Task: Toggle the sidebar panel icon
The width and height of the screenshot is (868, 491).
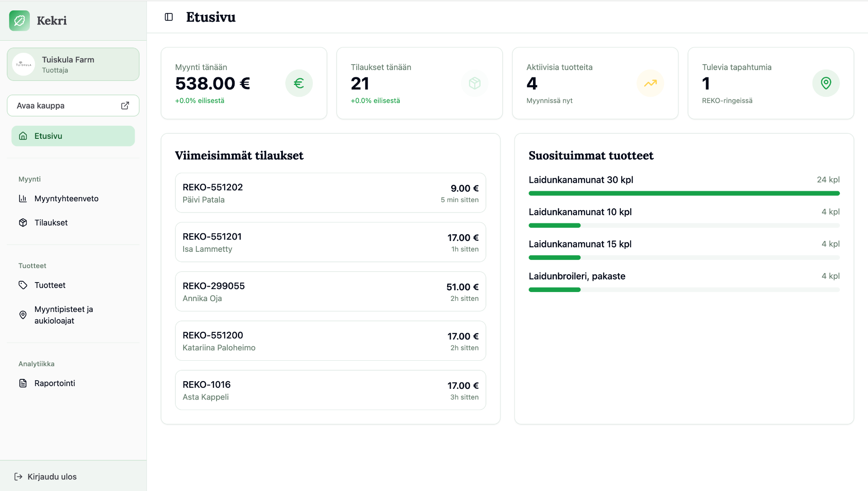Action: (169, 17)
